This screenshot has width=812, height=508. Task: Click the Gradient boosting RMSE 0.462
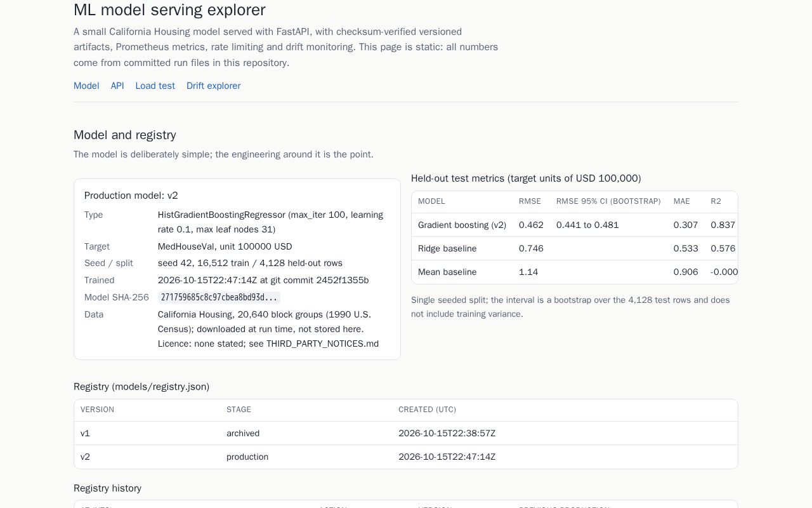point(531,225)
